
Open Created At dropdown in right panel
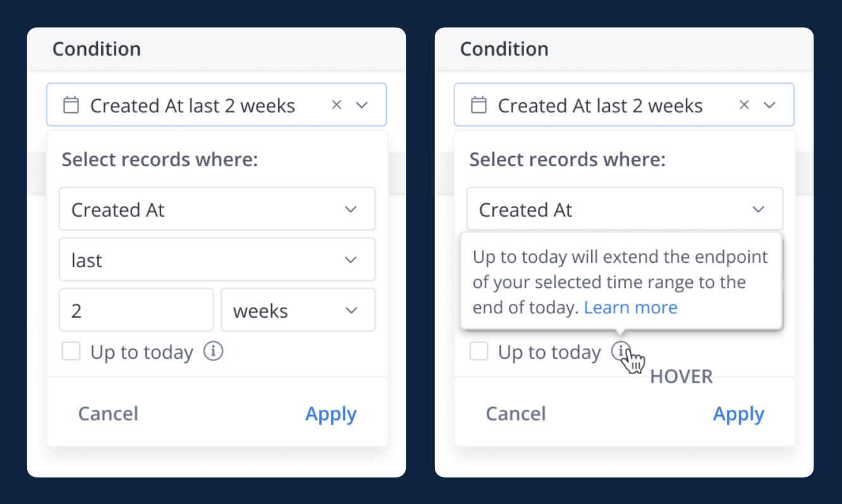[625, 209]
